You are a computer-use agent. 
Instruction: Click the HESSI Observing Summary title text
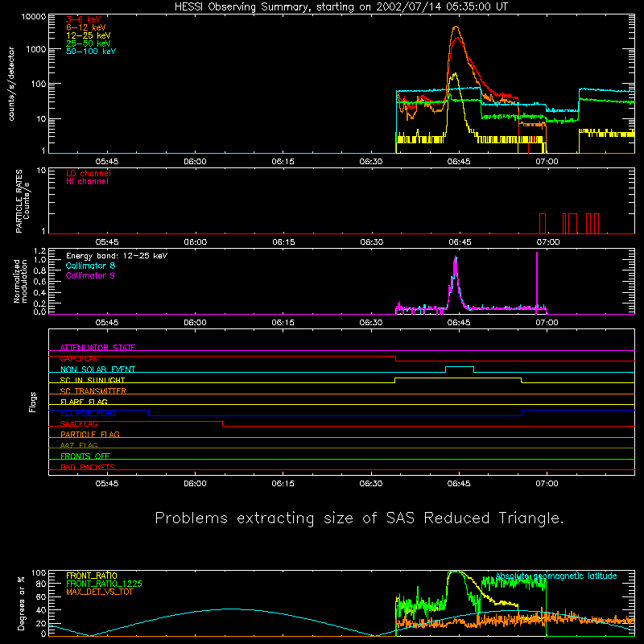pyautogui.click(x=341, y=7)
